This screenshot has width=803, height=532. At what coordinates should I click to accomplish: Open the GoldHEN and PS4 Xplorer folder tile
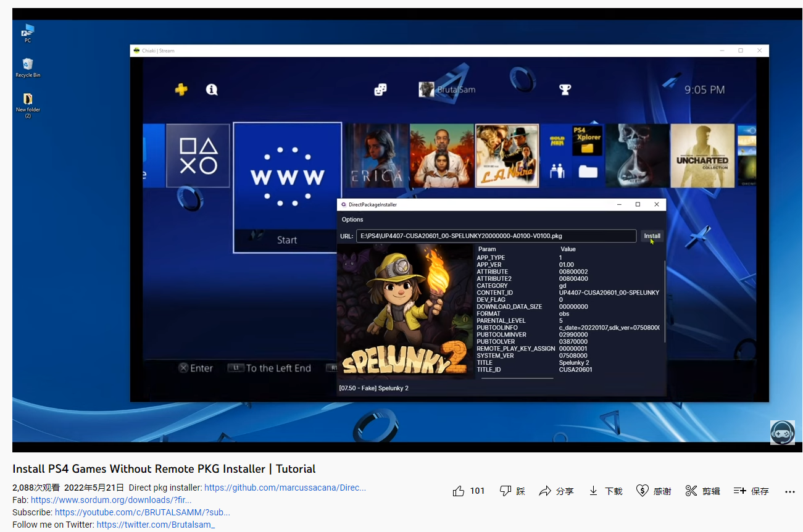coord(572,156)
